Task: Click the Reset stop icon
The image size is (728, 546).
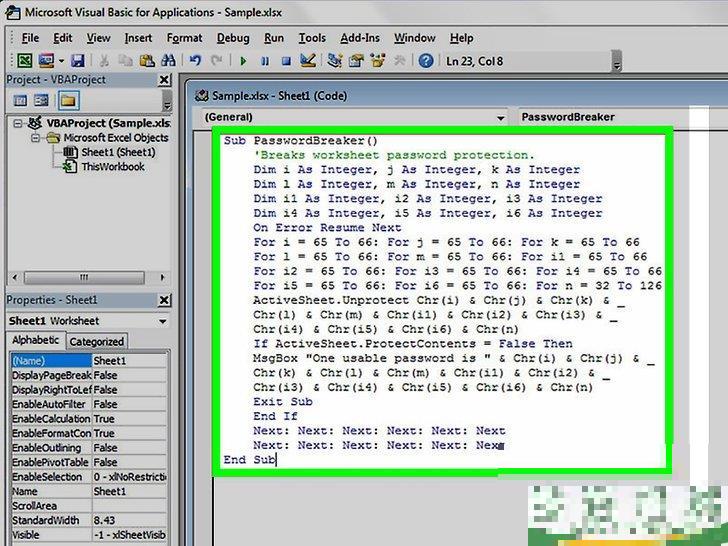Action: (286, 62)
